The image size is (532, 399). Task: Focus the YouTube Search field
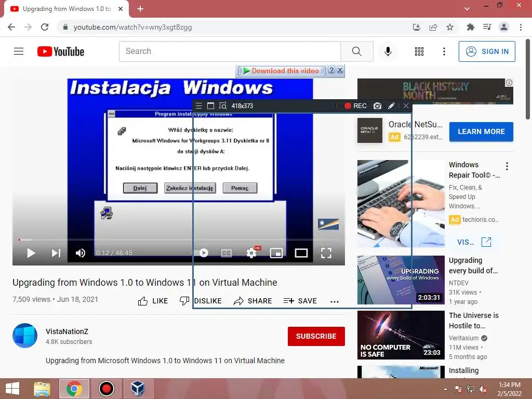click(x=230, y=51)
